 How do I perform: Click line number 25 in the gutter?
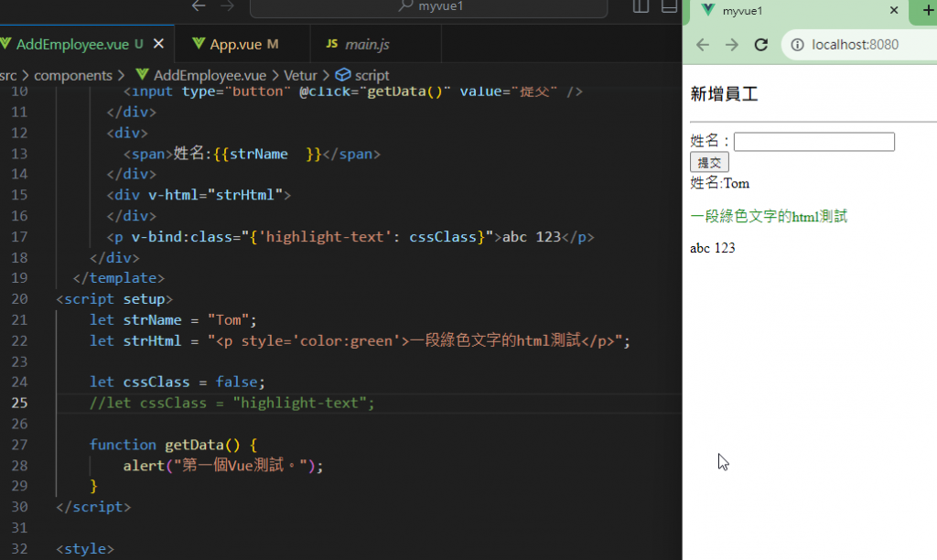point(19,403)
